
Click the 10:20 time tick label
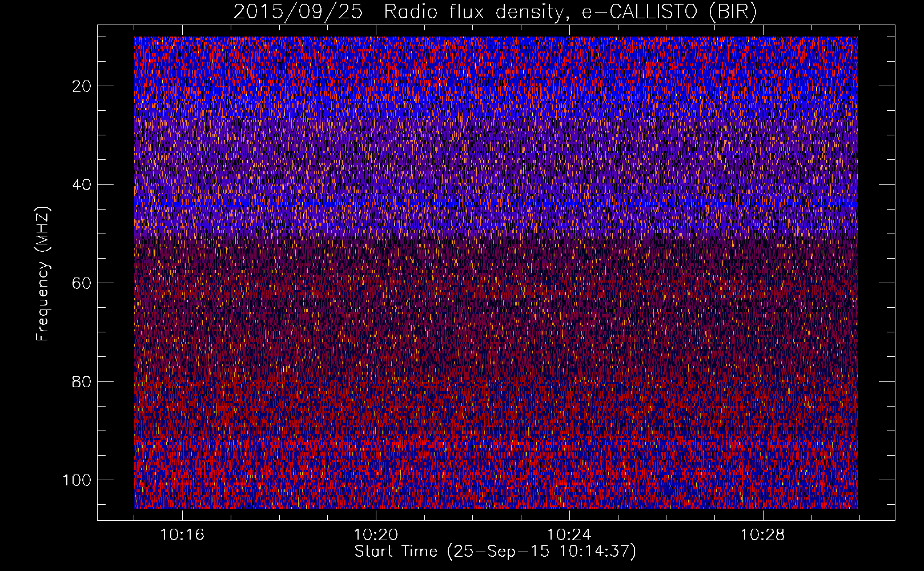tap(376, 535)
